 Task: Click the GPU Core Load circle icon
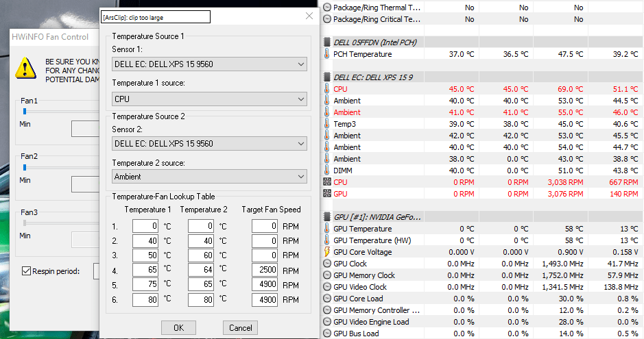(327, 299)
